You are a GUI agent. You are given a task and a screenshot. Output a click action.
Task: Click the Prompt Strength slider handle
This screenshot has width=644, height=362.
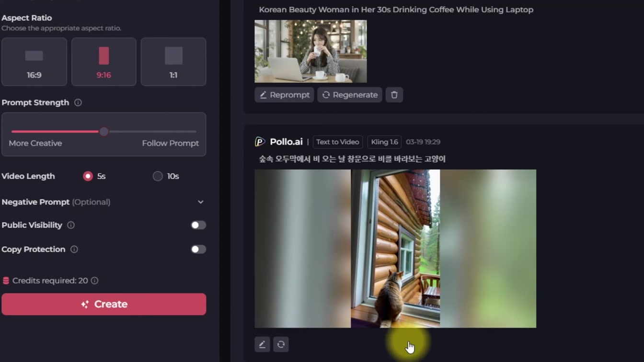point(104,131)
